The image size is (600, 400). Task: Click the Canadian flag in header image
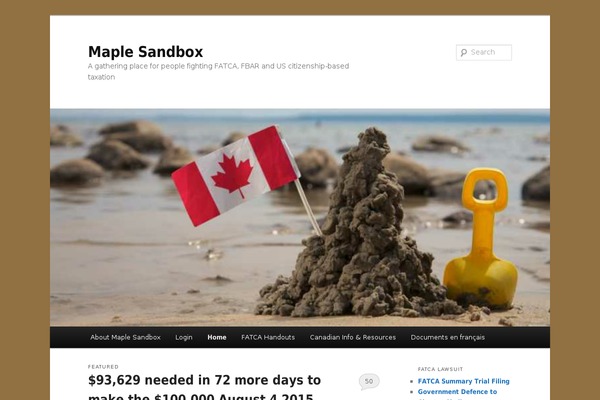click(235, 175)
